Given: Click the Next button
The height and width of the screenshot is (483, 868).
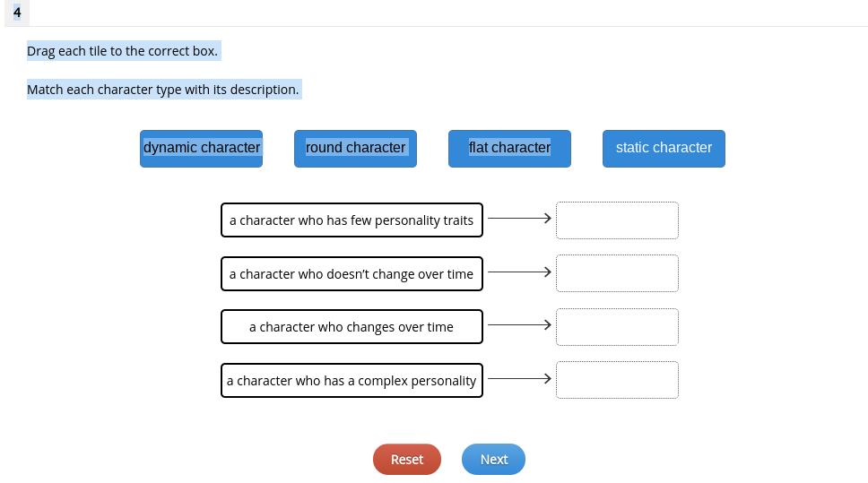Looking at the screenshot, I should [494, 459].
